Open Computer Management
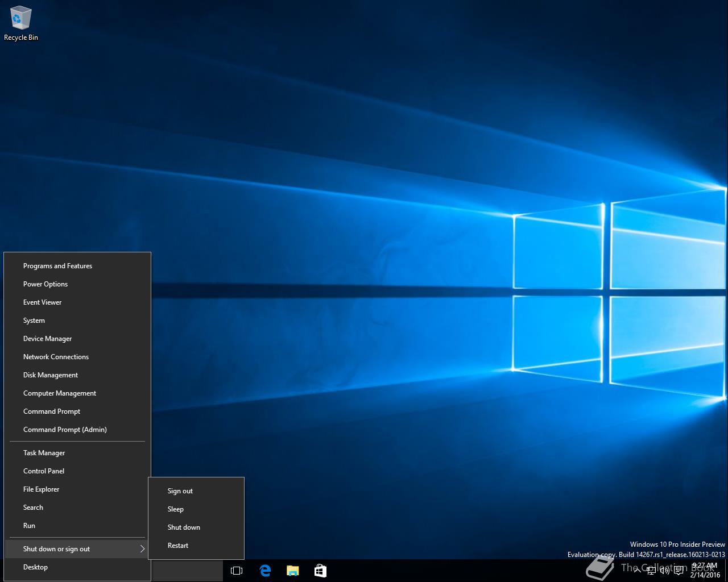 pyautogui.click(x=77, y=393)
